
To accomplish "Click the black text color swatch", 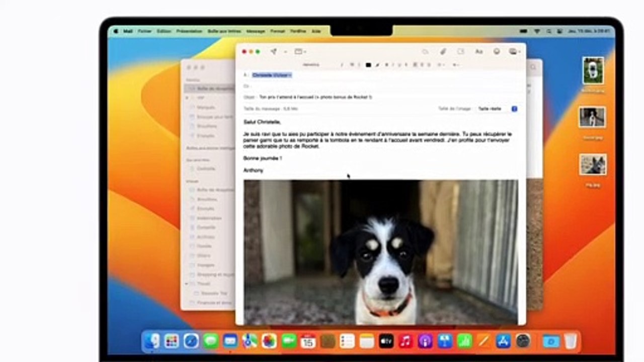I will pyautogui.click(x=368, y=65).
